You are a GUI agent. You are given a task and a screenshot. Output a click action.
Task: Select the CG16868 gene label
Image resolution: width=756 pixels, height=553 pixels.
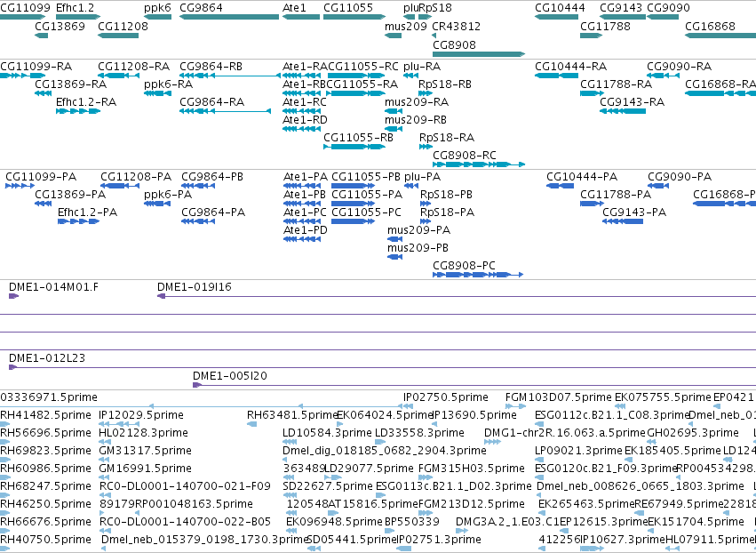(710, 26)
